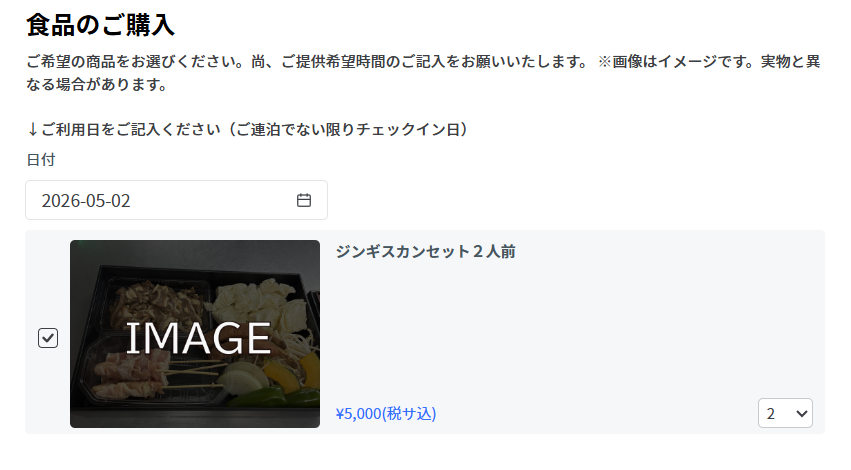Image resolution: width=851 pixels, height=470 pixels.
Task: Open the quantity dropdown for ジンギスカンセット
Action: coord(785,413)
